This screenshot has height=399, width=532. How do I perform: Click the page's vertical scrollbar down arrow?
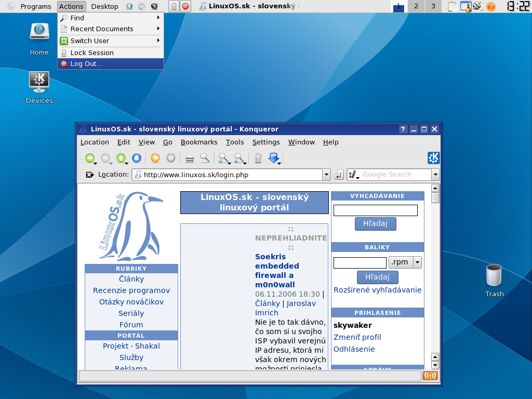pyautogui.click(x=435, y=365)
